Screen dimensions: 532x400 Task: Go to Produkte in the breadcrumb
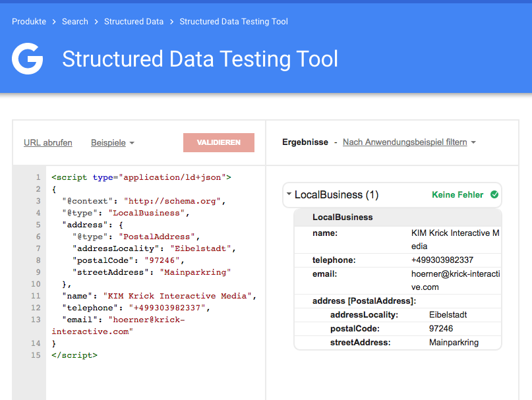[x=29, y=21]
